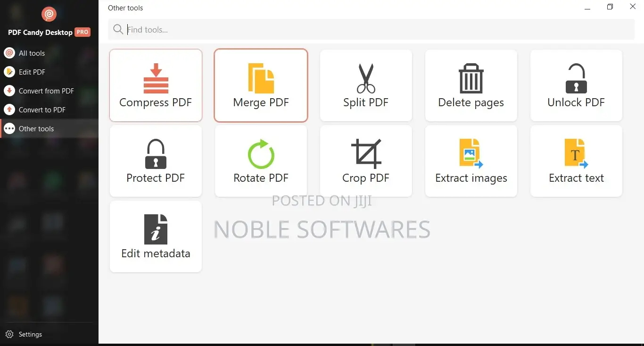
Task: Open Settings at the sidebar bottom
Action: (49, 334)
